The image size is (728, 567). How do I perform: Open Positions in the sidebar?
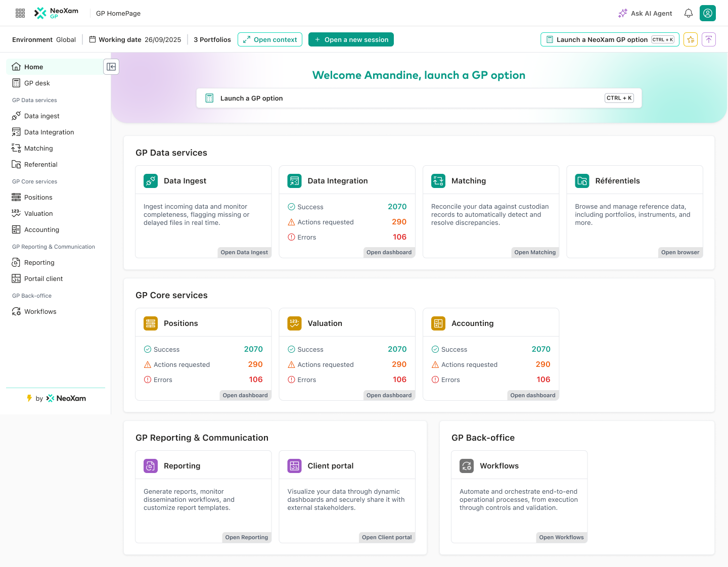[55, 197]
